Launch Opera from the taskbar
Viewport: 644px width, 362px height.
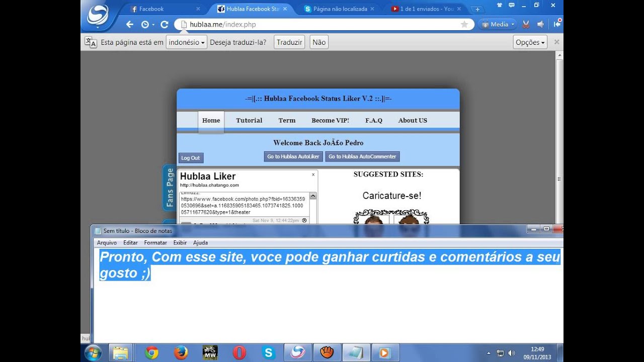click(239, 353)
